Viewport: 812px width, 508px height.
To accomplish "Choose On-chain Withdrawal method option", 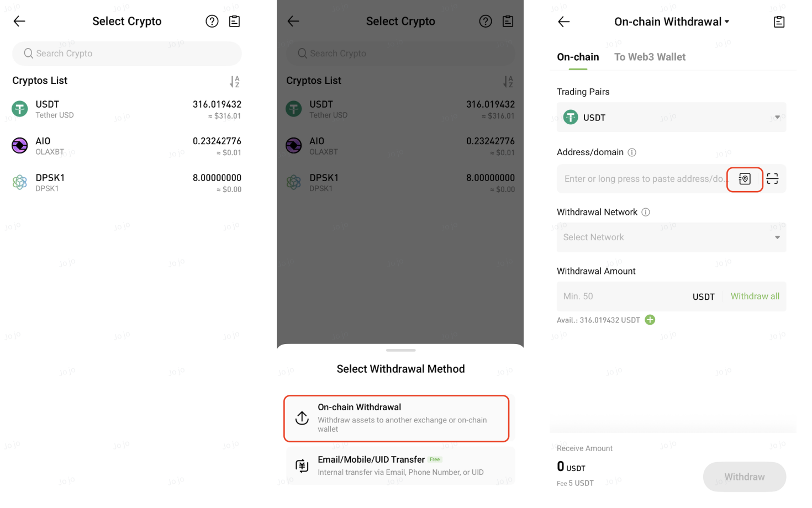I will [x=396, y=418].
